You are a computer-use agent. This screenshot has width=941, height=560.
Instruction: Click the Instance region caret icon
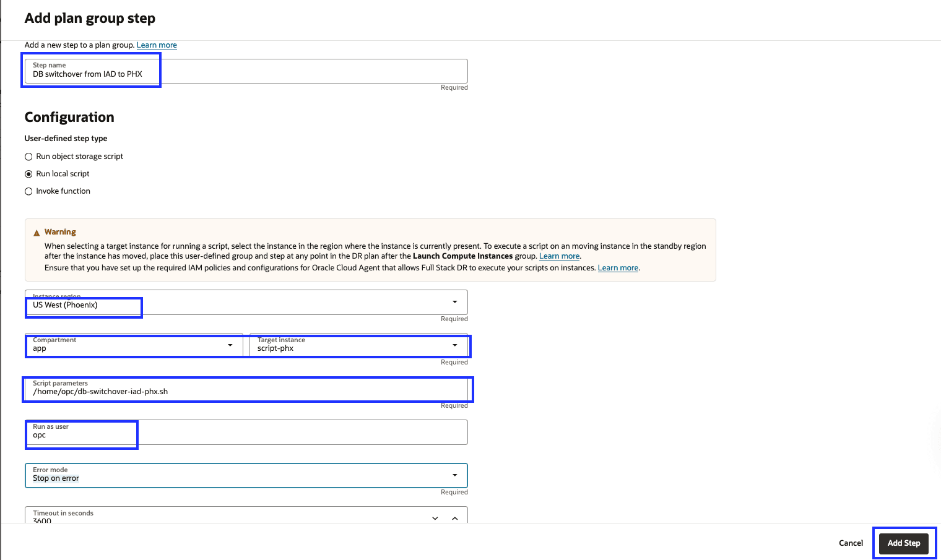point(455,302)
